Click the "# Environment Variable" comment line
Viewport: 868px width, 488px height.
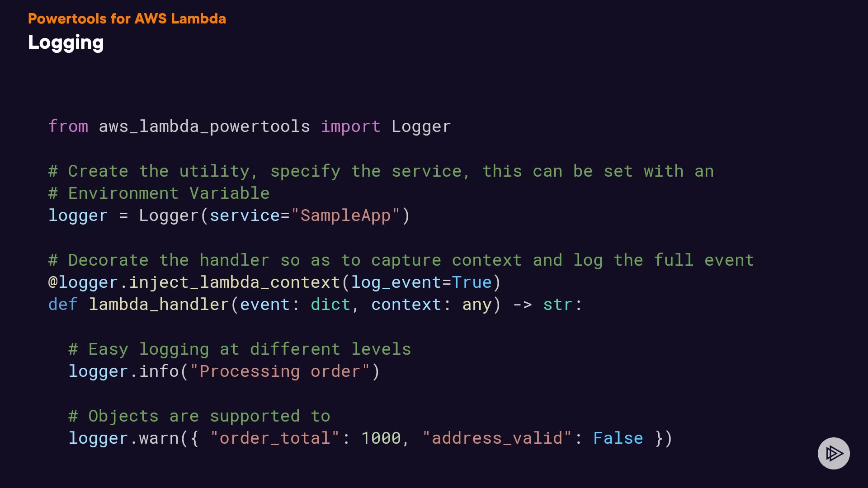159,193
